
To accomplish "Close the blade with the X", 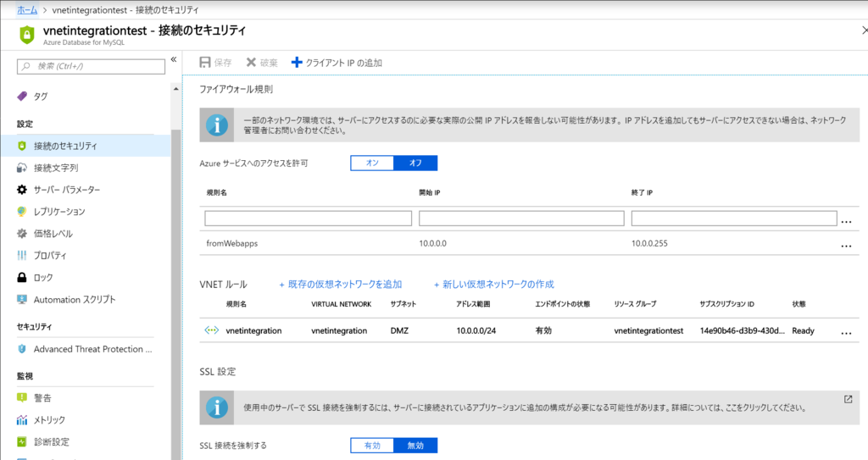I will pyautogui.click(x=864, y=30).
